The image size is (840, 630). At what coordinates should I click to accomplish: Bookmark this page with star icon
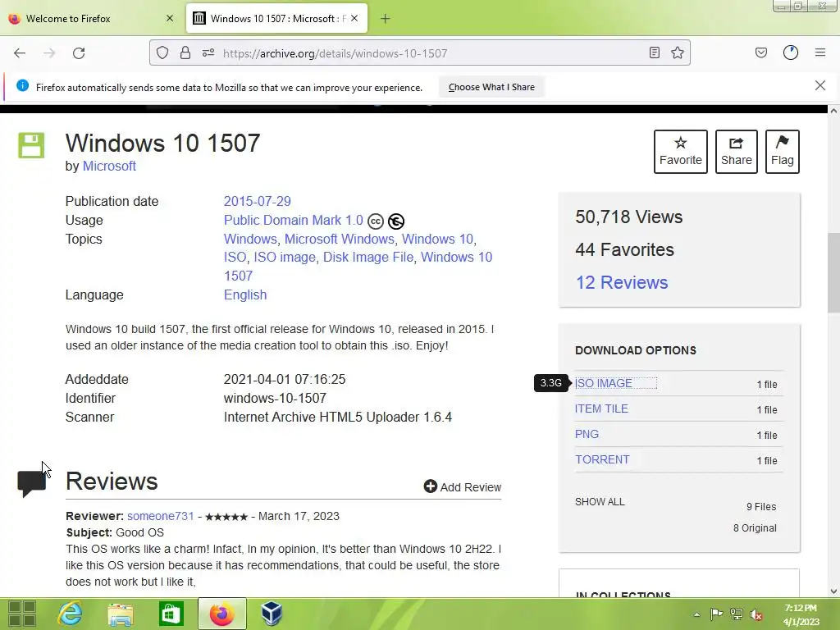[677, 52]
